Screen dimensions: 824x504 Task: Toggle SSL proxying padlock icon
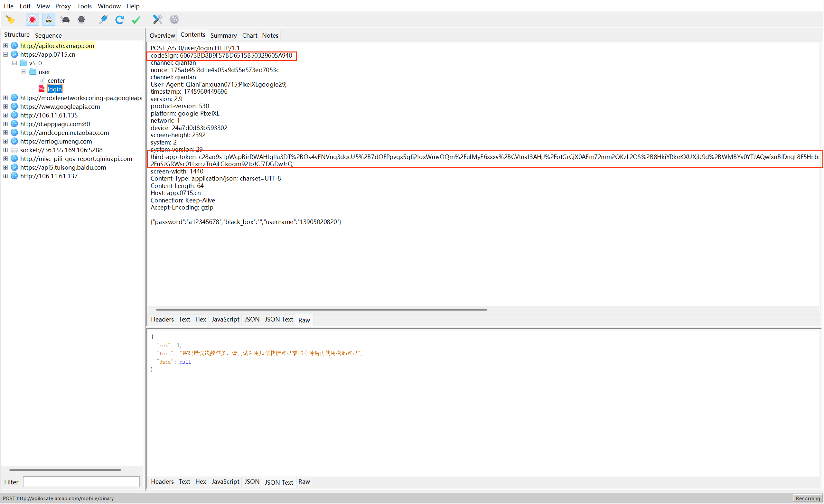pos(49,19)
